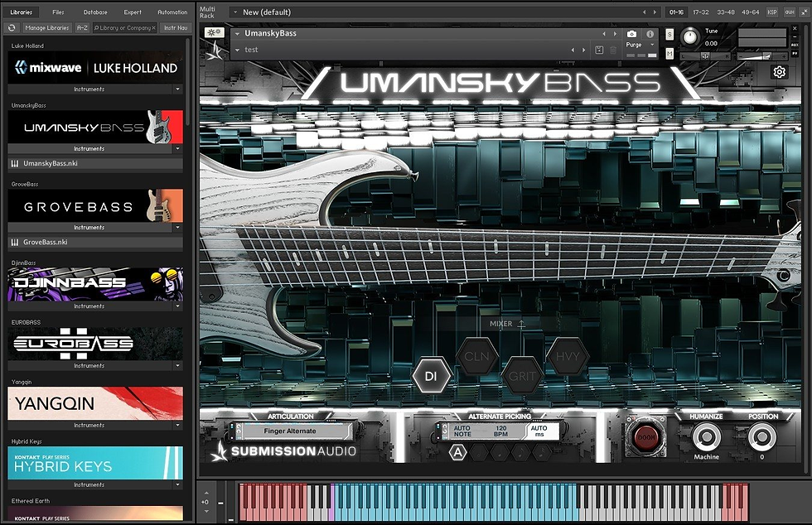
Task: Open the test snapshot dropdown
Action: pyautogui.click(x=237, y=51)
